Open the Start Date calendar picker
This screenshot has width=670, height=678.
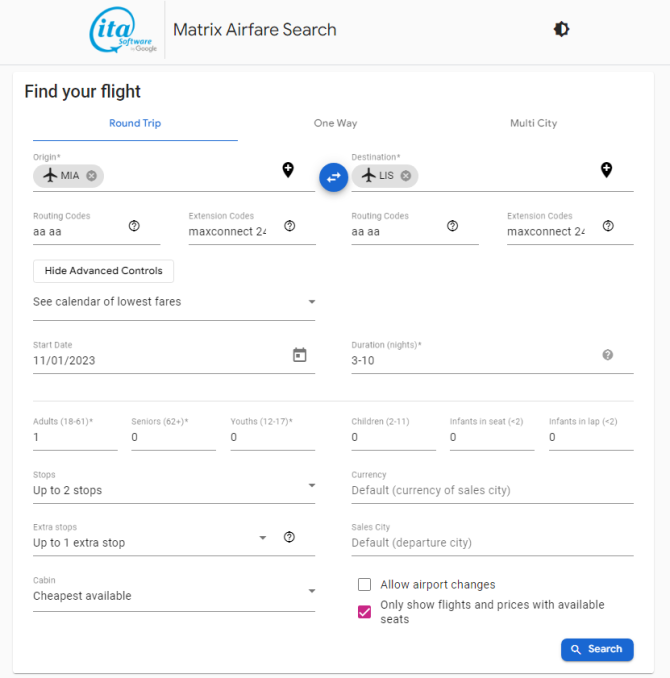[x=300, y=355]
